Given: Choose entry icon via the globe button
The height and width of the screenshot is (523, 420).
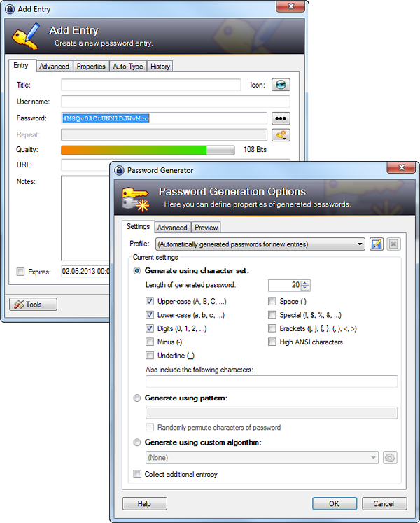Looking at the screenshot, I should [281, 85].
